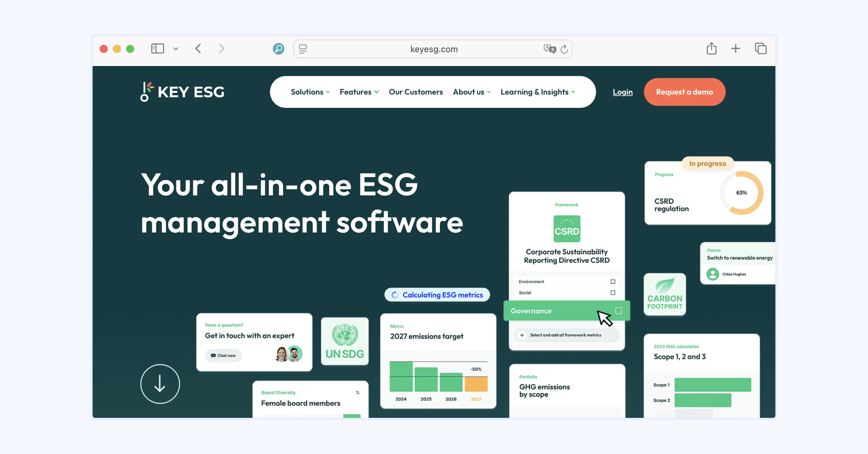Click the Login link

pos(622,92)
